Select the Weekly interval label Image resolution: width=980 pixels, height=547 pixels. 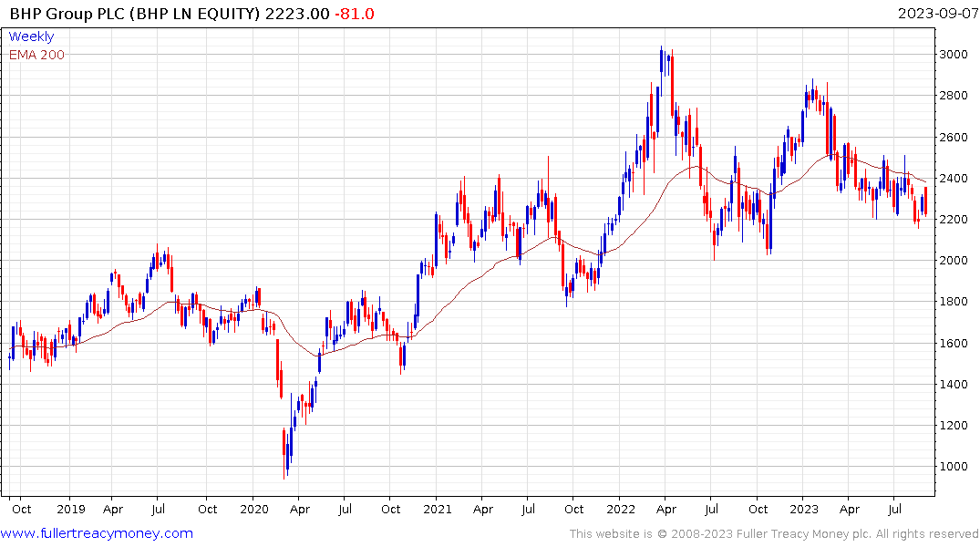click(31, 36)
